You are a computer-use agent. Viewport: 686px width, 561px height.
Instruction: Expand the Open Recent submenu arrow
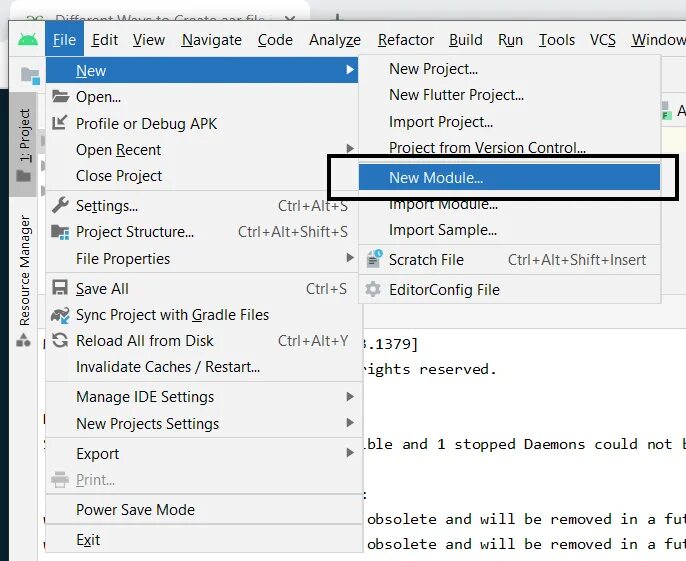coord(350,150)
